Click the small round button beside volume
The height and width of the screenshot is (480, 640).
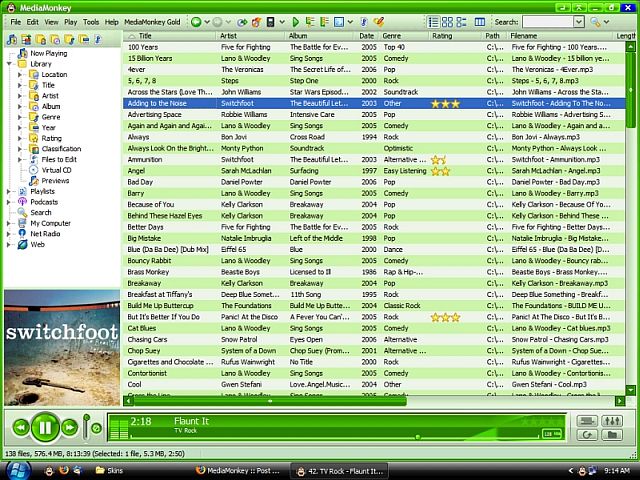coord(96,428)
